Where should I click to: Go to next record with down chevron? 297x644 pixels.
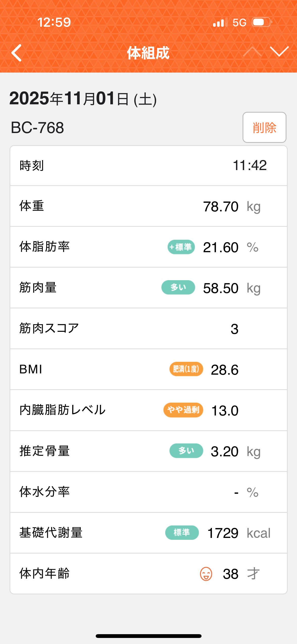[279, 51]
